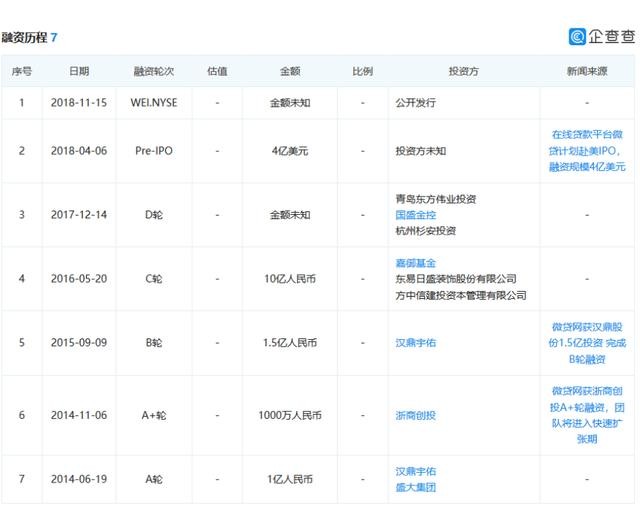Open the 浙商创投 investor link
The image size is (640, 508).
pyautogui.click(x=416, y=415)
